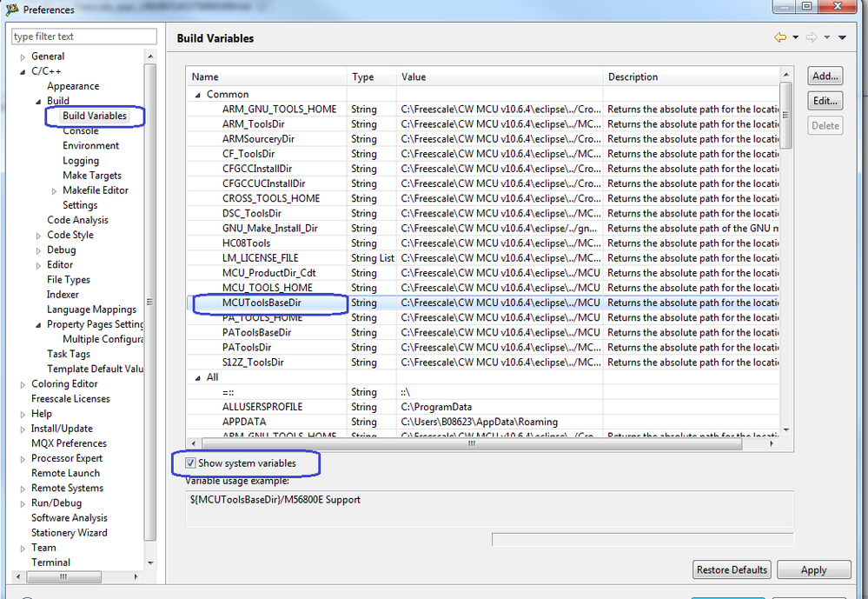Viewport: 868px width, 599px height.
Task: Collapse the Build tree node
Action: click(38, 102)
